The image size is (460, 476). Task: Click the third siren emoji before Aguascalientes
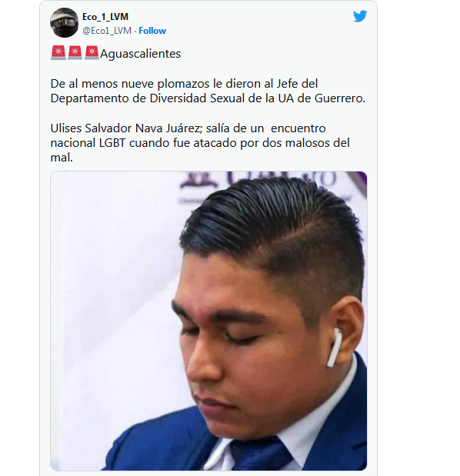pyautogui.click(x=92, y=53)
